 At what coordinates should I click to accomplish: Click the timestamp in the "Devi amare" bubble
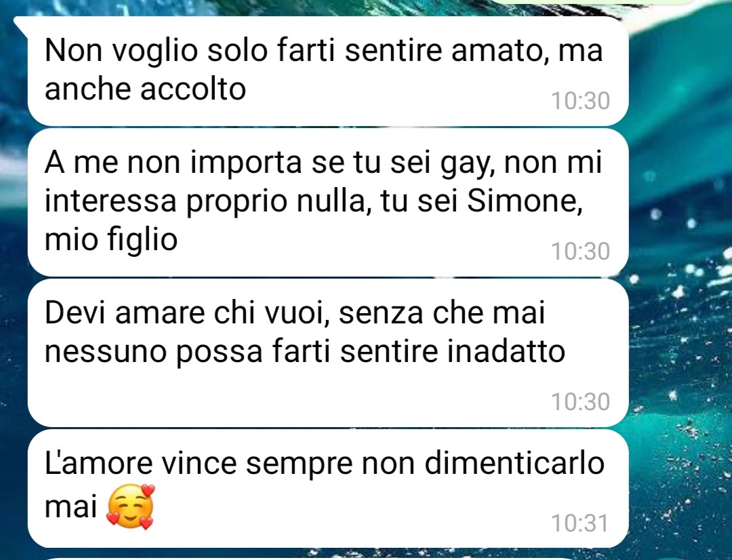[x=580, y=401]
